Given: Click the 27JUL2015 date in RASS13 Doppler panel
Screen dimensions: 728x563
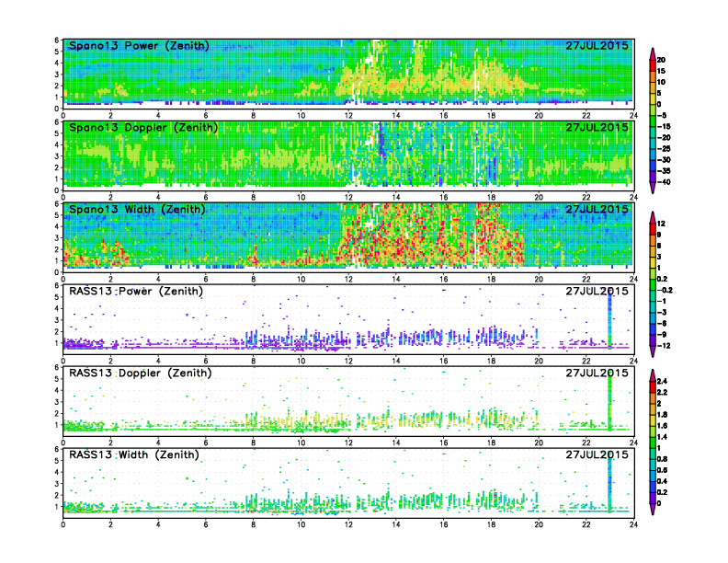Looking at the screenshot, I should click(x=597, y=373).
